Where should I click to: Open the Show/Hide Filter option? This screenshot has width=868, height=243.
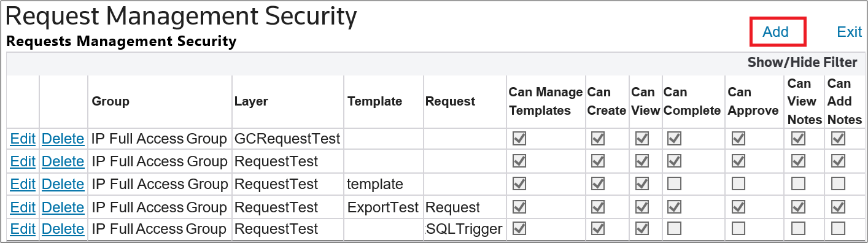pyautogui.click(x=802, y=63)
